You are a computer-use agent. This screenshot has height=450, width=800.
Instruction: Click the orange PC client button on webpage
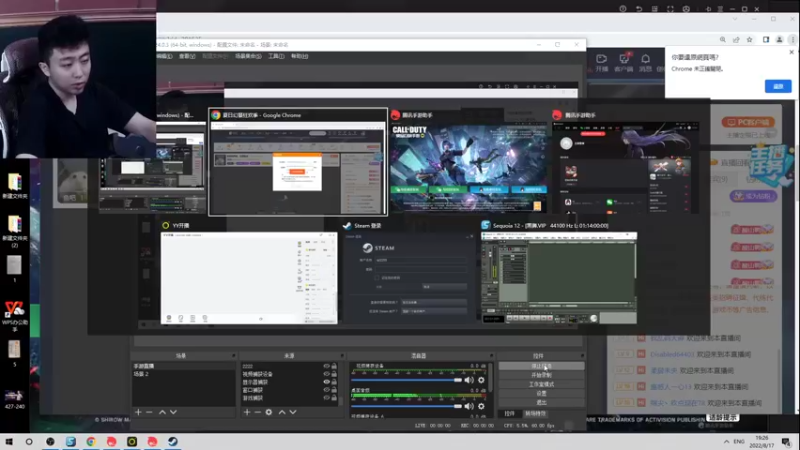[748, 122]
